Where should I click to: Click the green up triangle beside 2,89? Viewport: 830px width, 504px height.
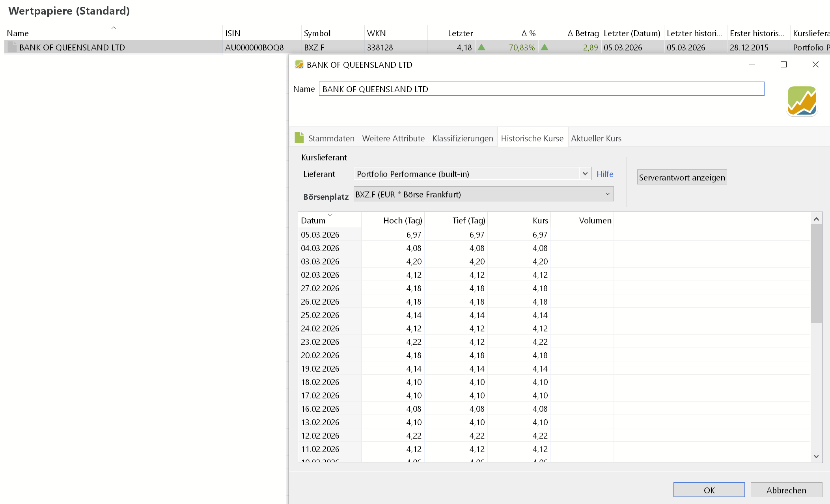[545, 47]
